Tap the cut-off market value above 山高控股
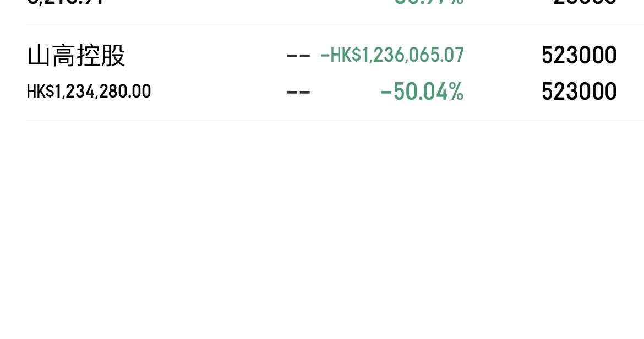644x339 pixels. [65, 2]
